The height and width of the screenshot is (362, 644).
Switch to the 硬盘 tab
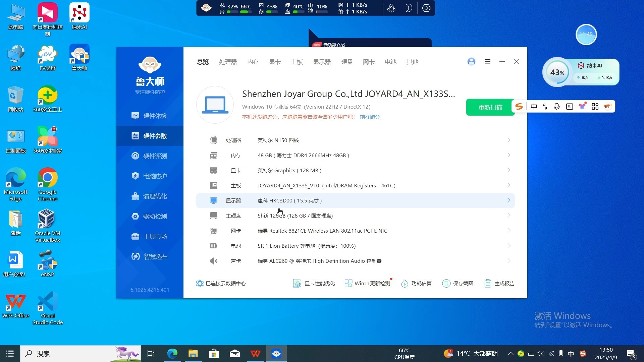(347, 62)
